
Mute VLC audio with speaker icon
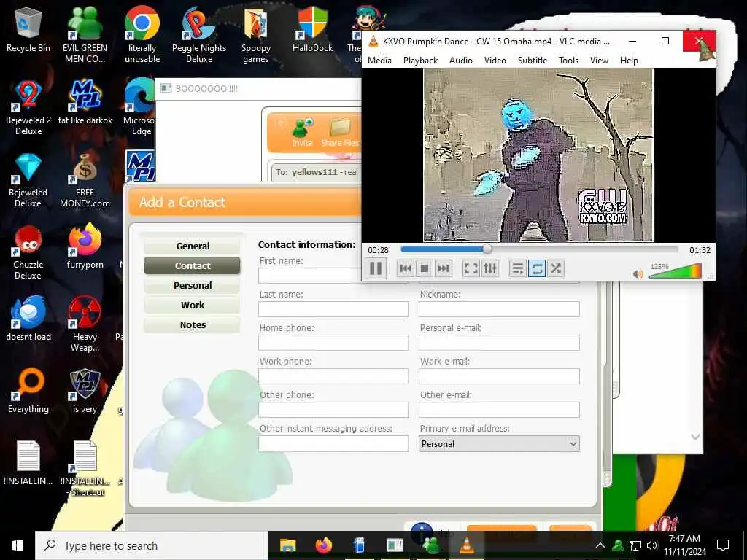[x=638, y=274]
